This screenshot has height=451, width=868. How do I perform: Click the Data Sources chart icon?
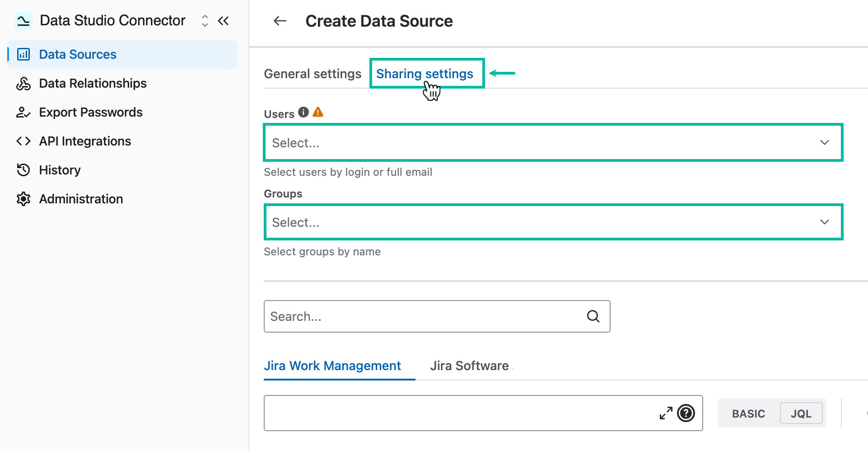(x=23, y=54)
